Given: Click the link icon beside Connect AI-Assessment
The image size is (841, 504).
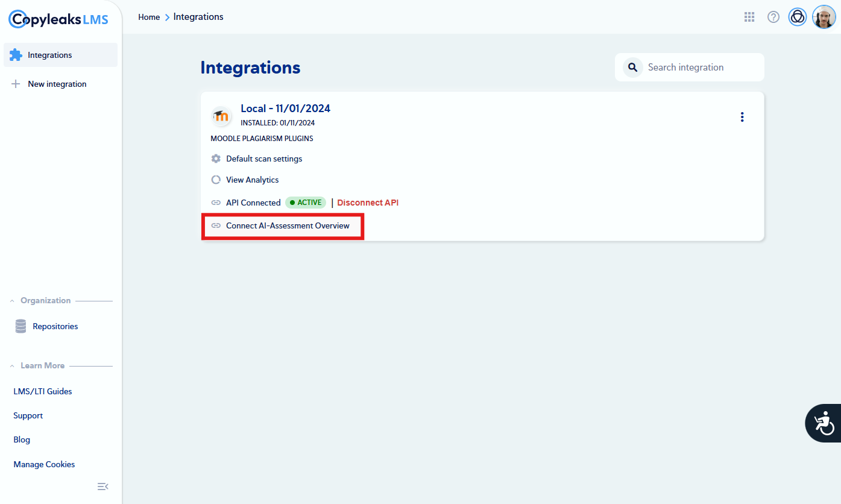Looking at the screenshot, I should click(216, 225).
